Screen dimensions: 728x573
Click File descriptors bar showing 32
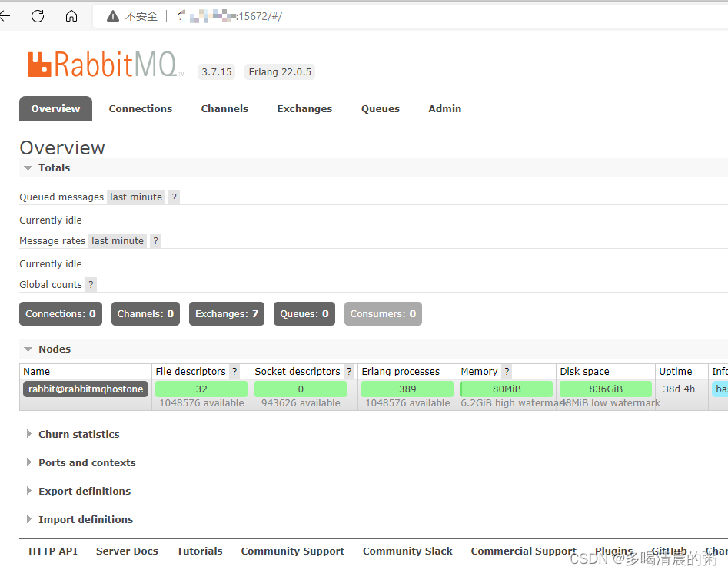coord(201,389)
